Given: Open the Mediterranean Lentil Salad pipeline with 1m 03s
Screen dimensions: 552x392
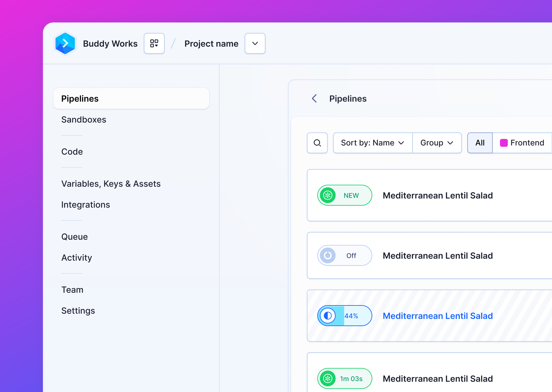Looking at the screenshot, I should (x=438, y=379).
